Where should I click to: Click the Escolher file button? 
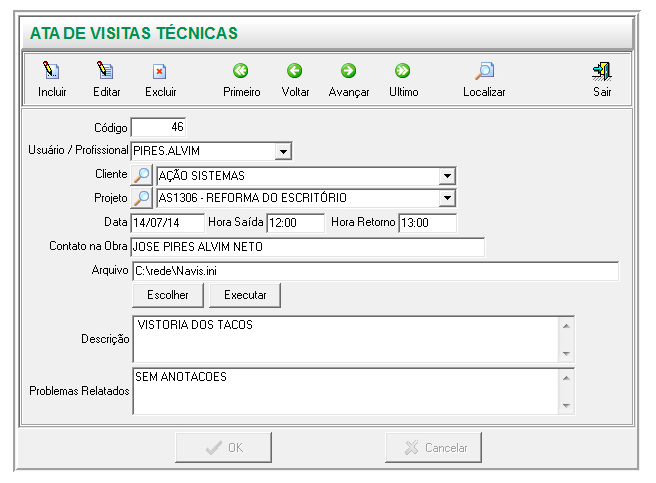click(x=168, y=295)
